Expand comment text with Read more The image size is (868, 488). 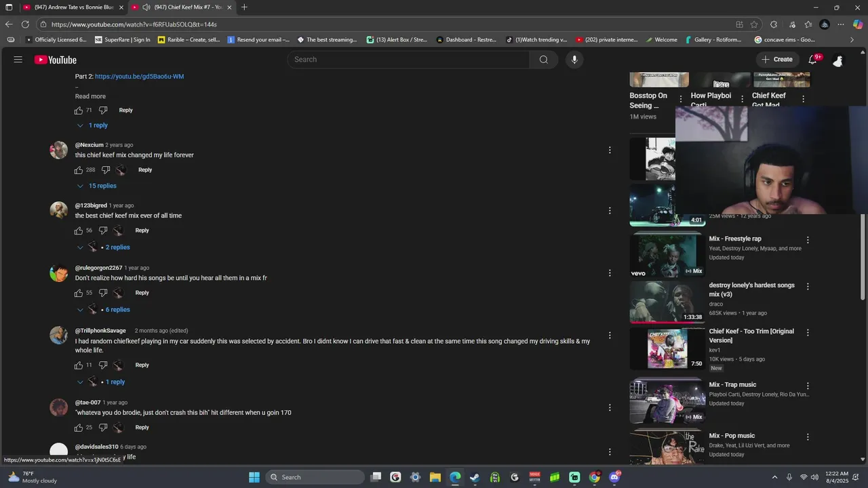pos(90,96)
